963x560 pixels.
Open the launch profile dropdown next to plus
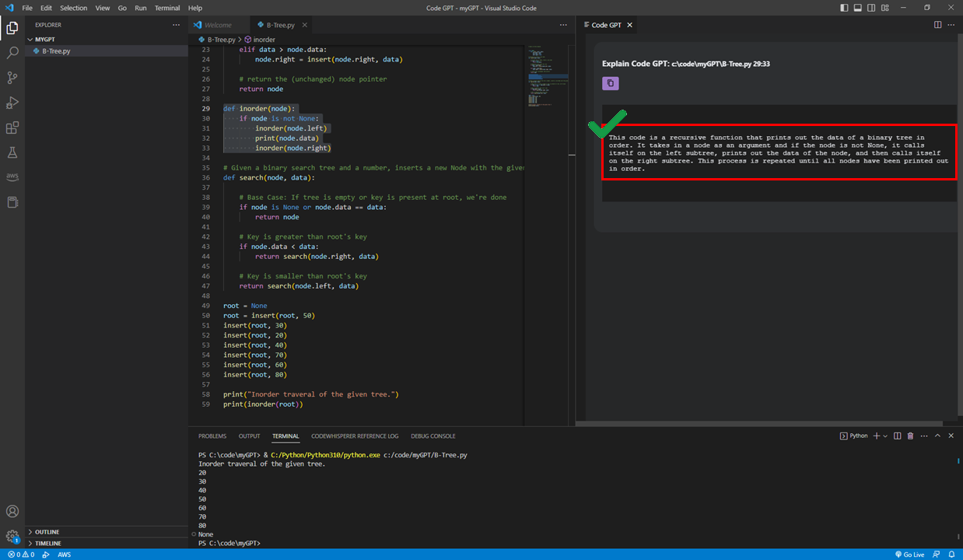tap(885, 436)
